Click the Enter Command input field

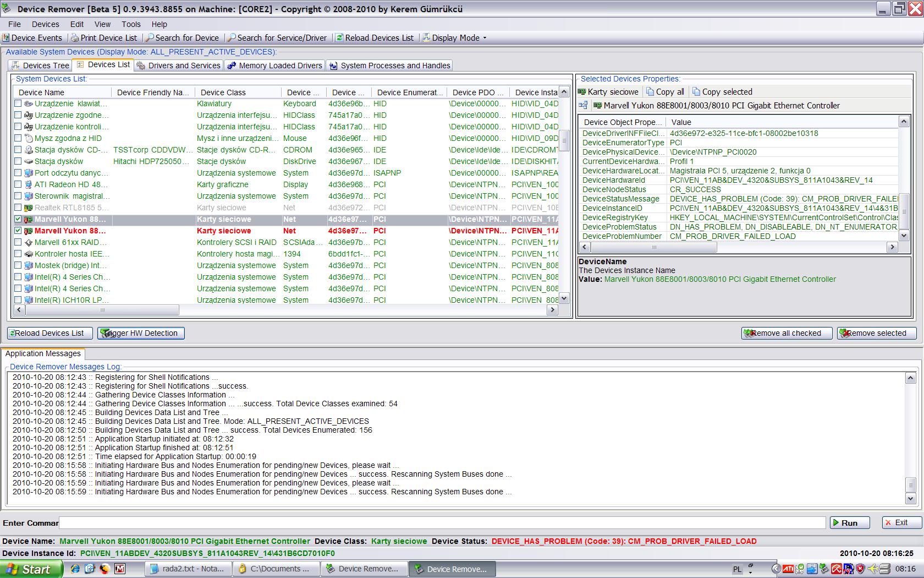coord(442,523)
